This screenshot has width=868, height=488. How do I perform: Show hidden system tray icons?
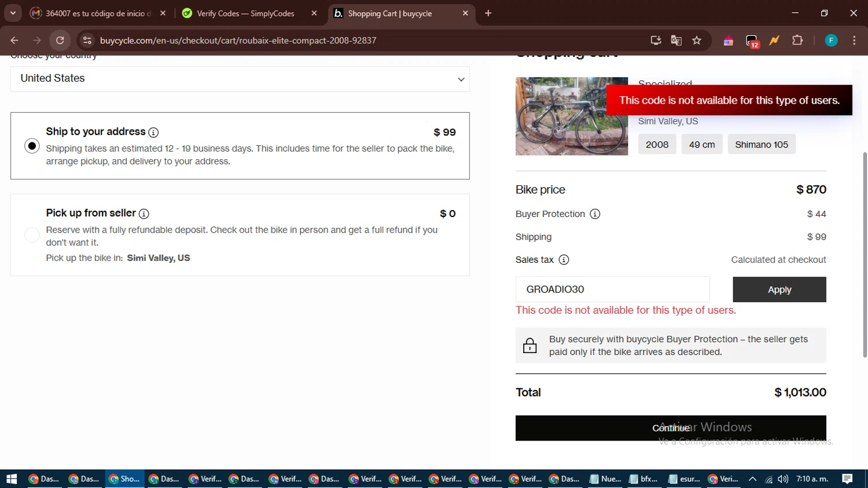tap(752, 479)
